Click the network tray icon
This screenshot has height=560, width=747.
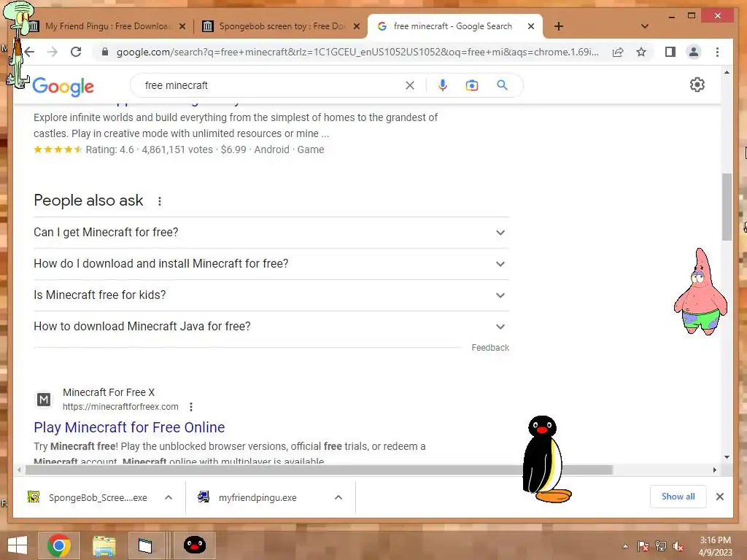(x=661, y=546)
